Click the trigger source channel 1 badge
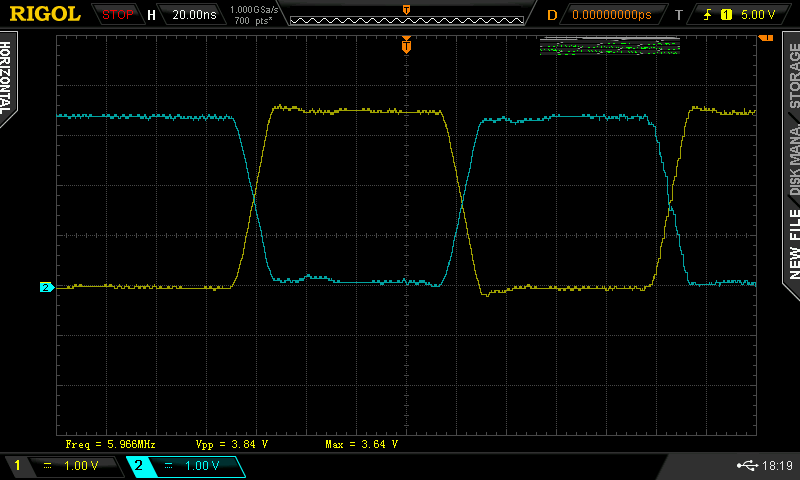The width and height of the screenshot is (800, 480). [x=726, y=15]
